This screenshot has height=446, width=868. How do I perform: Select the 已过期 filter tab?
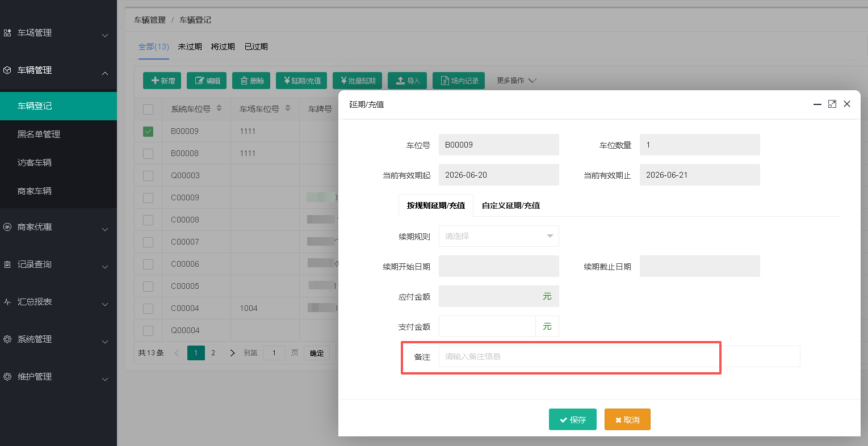pyautogui.click(x=256, y=47)
